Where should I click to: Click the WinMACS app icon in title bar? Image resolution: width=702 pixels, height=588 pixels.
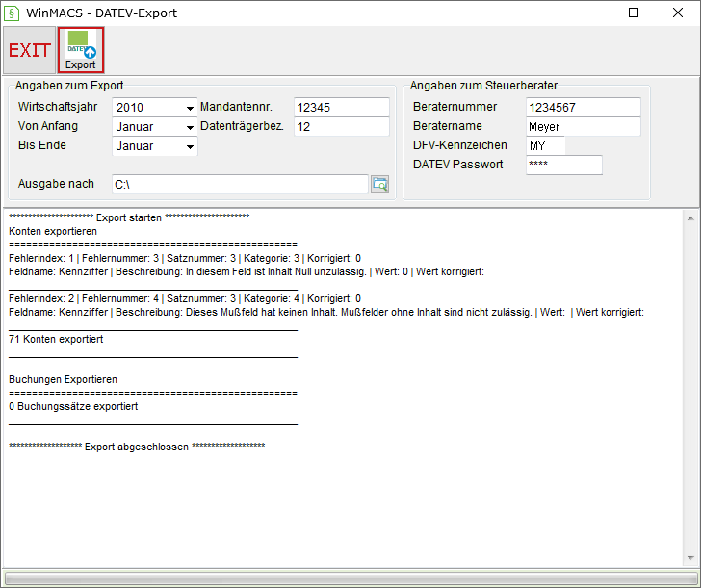click(12, 13)
